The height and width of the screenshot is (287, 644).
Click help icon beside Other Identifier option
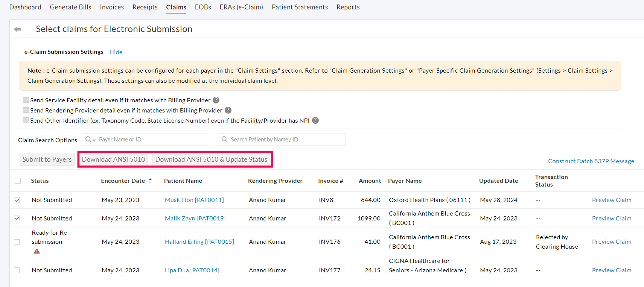[x=315, y=120]
